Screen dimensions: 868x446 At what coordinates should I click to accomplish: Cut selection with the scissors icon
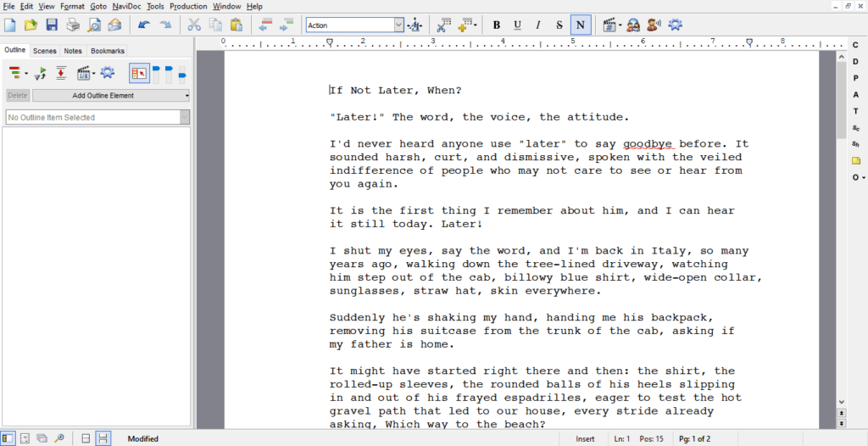(x=194, y=25)
